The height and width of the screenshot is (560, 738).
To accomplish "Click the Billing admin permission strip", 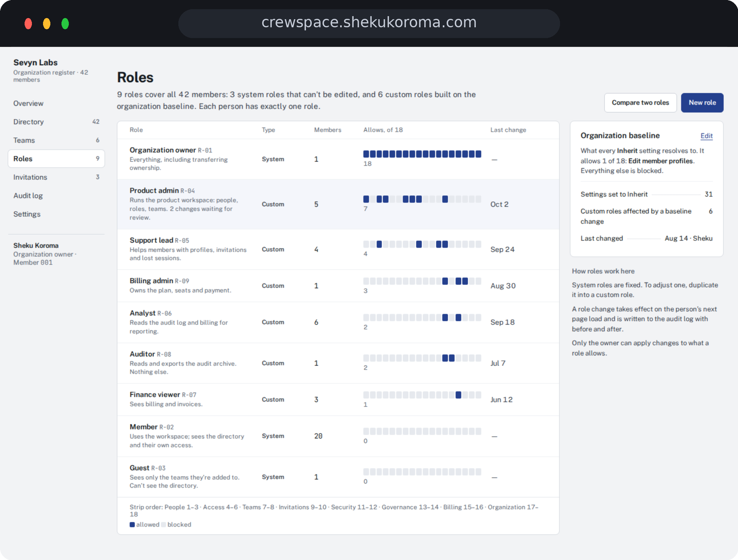I will 422,281.
